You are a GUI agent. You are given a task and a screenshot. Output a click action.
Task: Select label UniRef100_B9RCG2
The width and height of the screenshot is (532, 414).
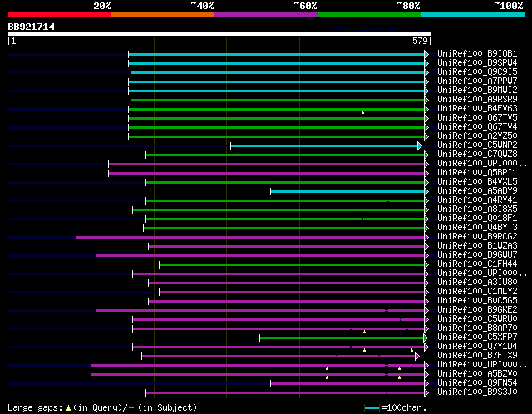click(x=477, y=237)
